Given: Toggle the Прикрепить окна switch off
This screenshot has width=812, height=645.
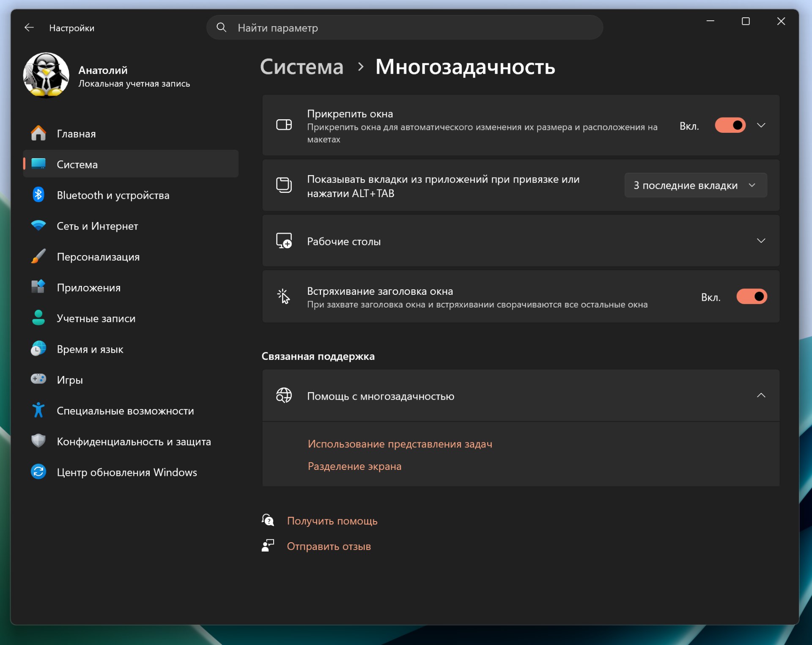Looking at the screenshot, I should pos(730,126).
